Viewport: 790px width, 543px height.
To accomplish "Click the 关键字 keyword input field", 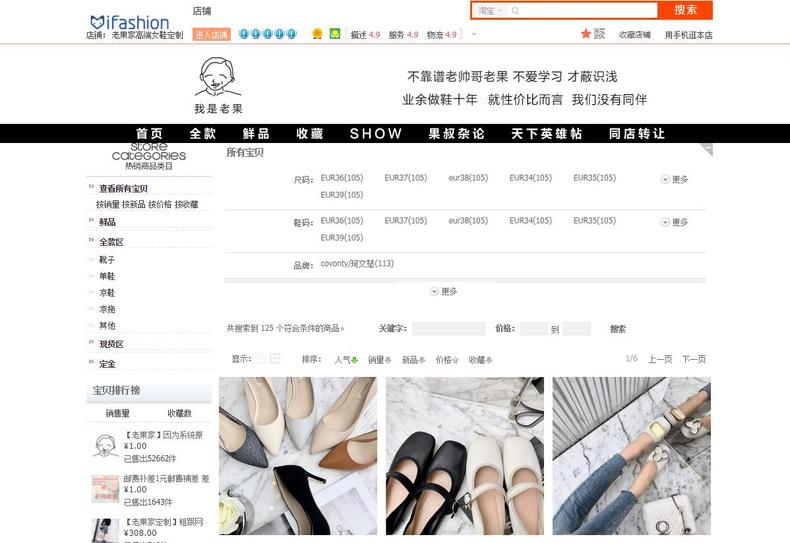I will click(448, 329).
